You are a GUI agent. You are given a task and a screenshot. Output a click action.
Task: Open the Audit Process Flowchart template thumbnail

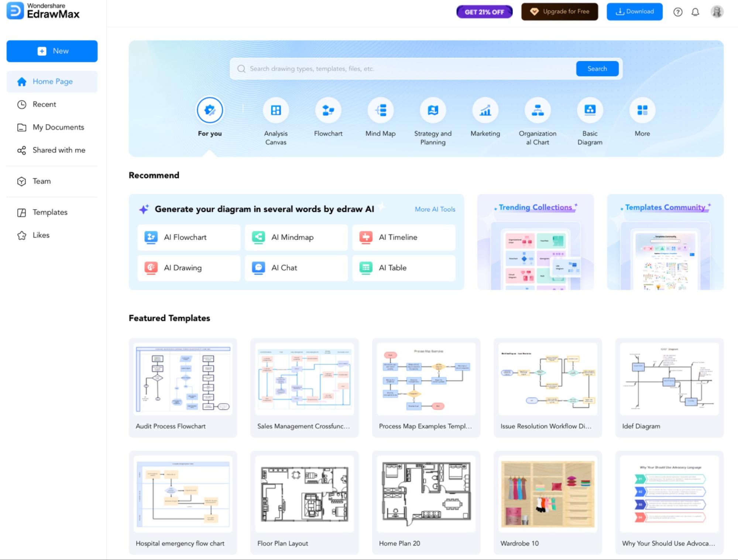tap(183, 379)
